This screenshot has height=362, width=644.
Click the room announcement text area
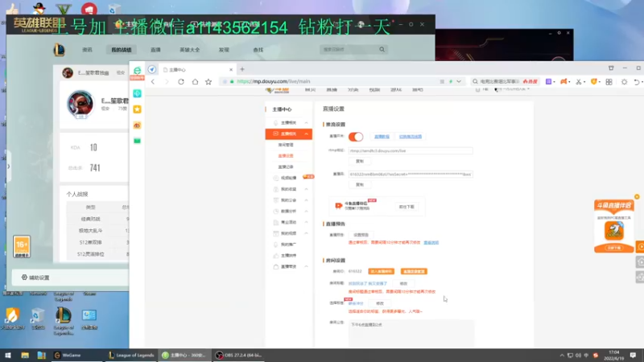[x=411, y=333]
